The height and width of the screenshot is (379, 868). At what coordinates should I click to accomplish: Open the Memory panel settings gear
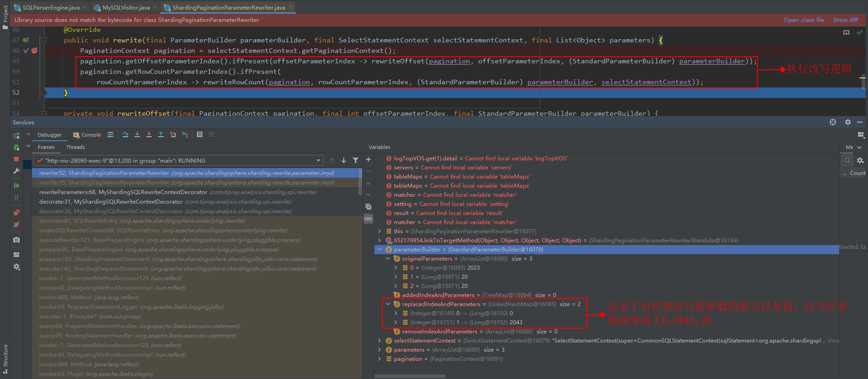point(860,160)
